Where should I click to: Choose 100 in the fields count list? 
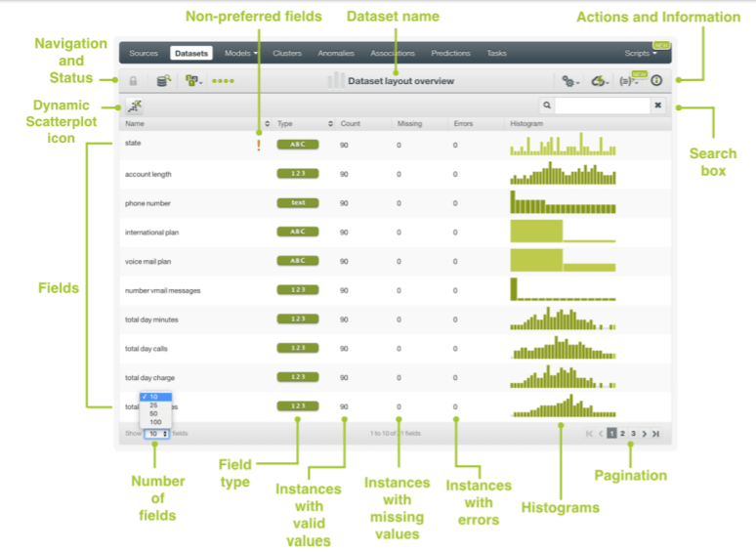click(155, 422)
